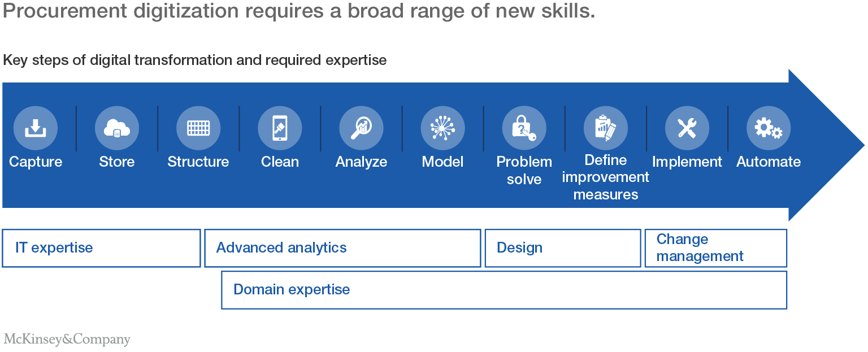Image resolution: width=868 pixels, height=352 pixels.
Task: Select the Advanced analytics box
Action: 342,248
